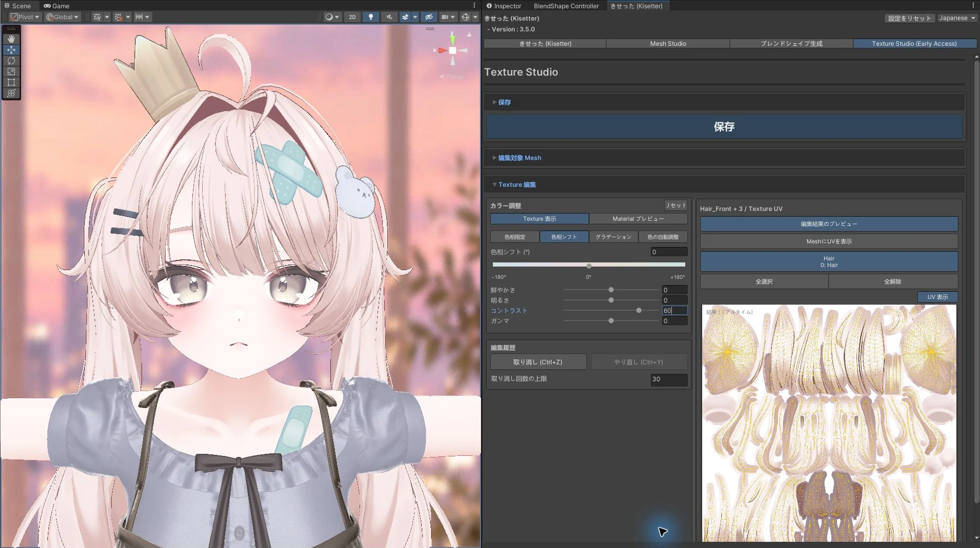Screen dimensions: 980x548
Task: Click the scene gizmo lock icon
Action: [x=469, y=34]
